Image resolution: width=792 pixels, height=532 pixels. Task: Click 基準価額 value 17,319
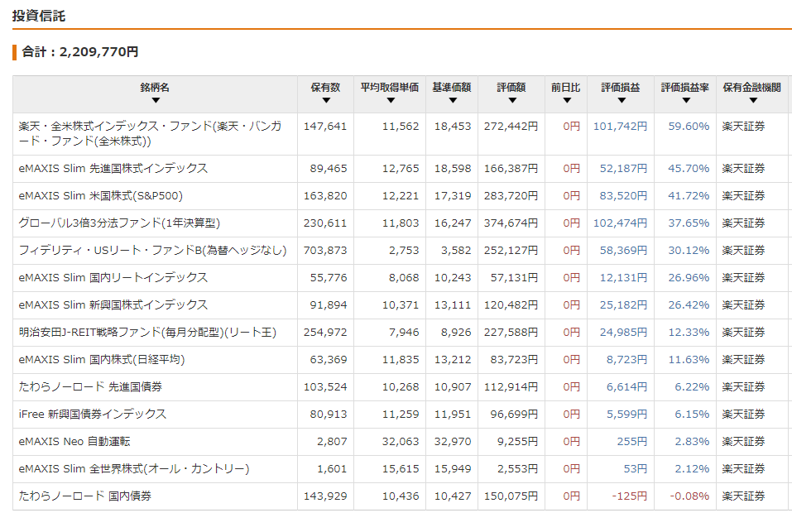click(453, 195)
